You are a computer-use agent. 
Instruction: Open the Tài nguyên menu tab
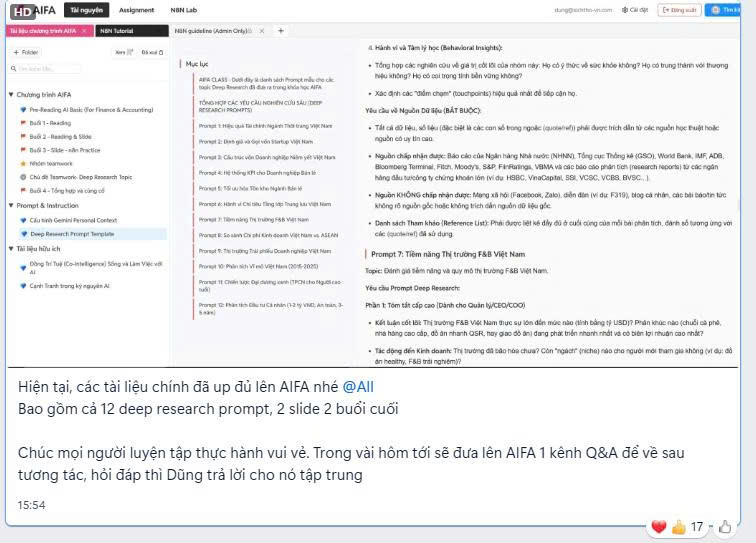[x=86, y=10]
